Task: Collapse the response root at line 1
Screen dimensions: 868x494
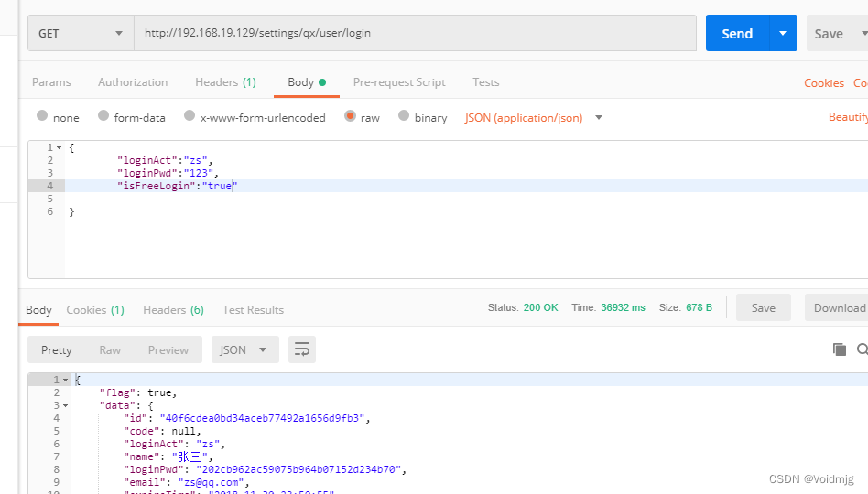Action: [65, 380]
